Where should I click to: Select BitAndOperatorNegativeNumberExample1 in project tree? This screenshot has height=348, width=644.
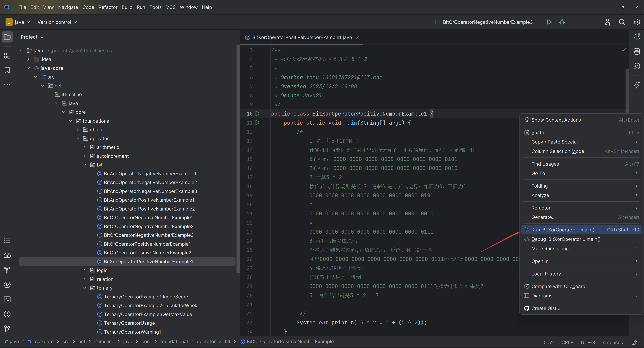[150, 174]
